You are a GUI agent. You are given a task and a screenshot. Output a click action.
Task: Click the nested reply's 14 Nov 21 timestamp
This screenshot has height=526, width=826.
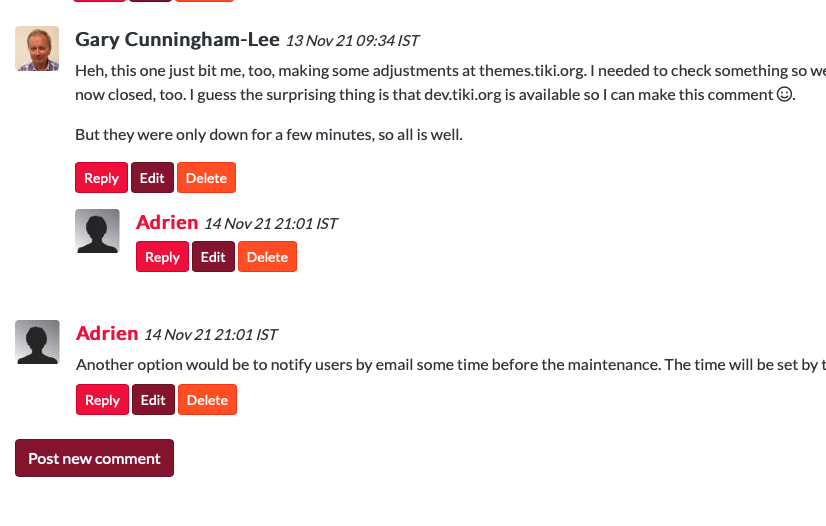tap(271, 224)
